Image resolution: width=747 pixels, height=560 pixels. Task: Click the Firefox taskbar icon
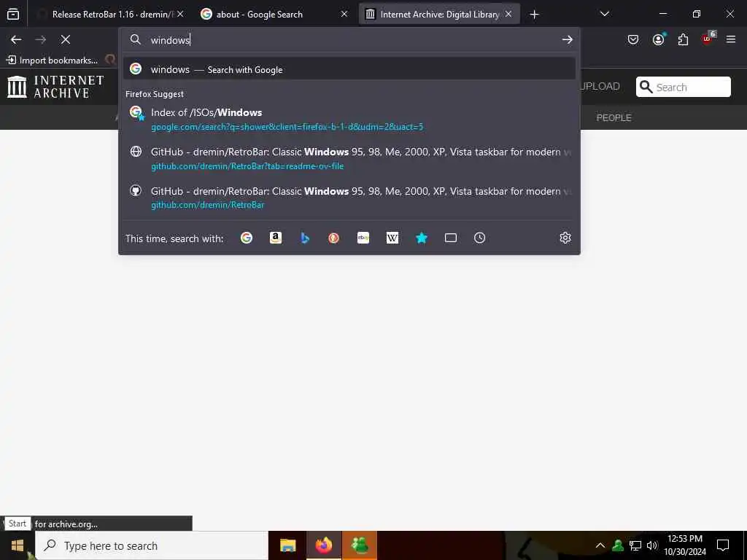323,545
